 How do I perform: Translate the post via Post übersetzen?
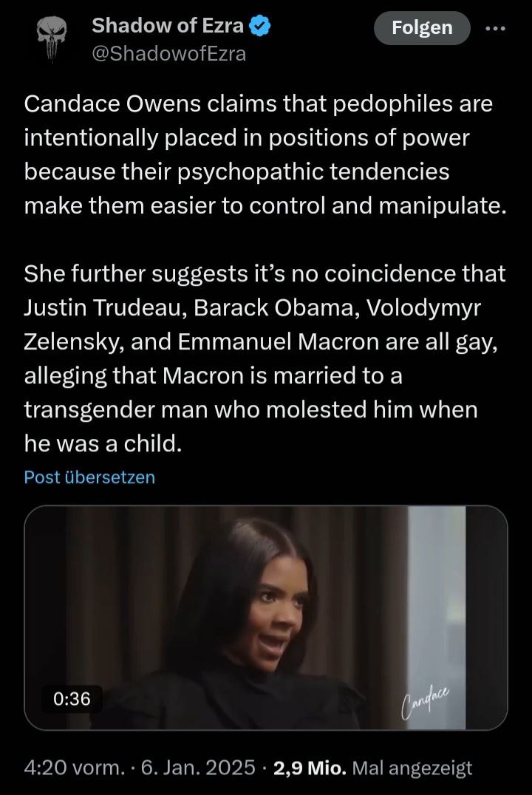pyautogui.click(x=89, y=477)
